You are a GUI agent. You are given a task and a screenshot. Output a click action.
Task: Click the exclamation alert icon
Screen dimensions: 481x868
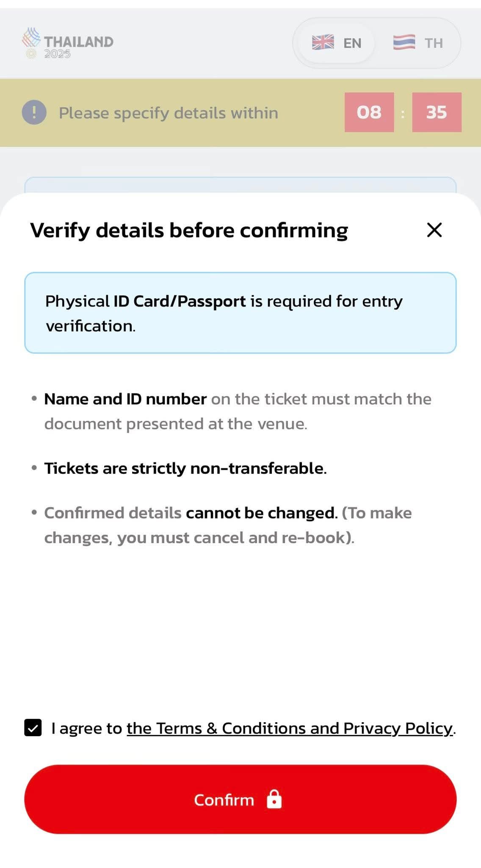click(x=34, y=112)
